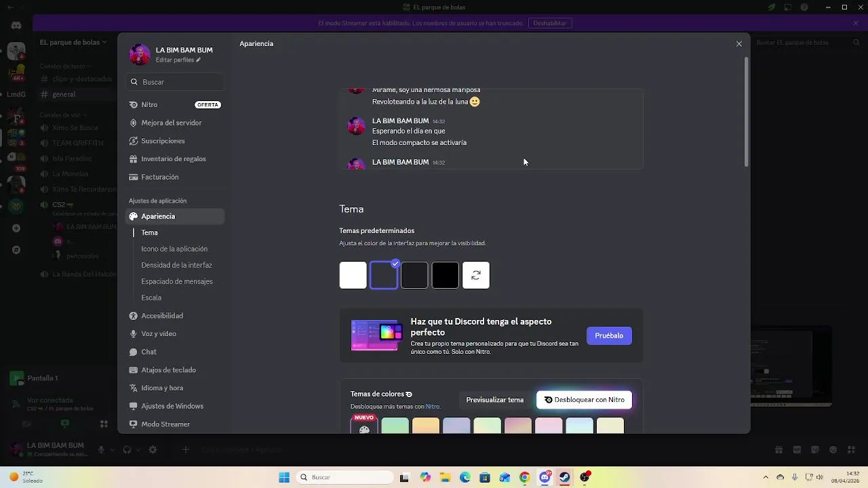Click the Windows taskbar Buscar search box

click(x=344, y=477)
